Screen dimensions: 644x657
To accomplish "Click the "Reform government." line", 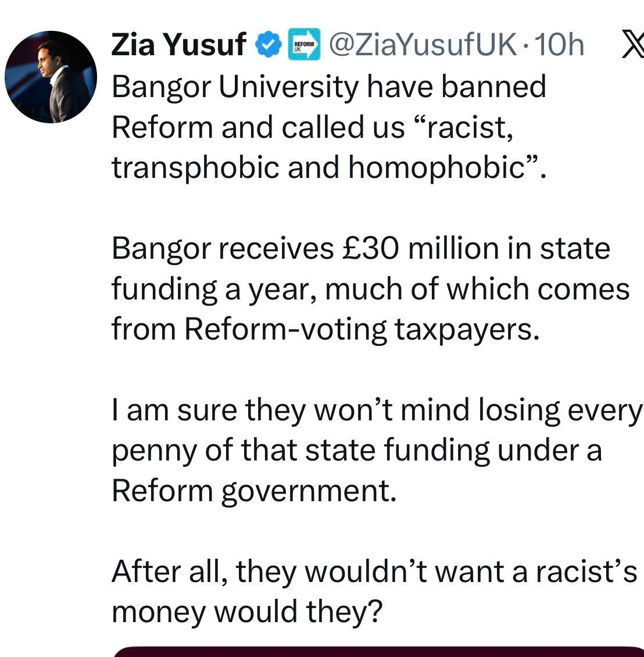I will click(254, 491).
